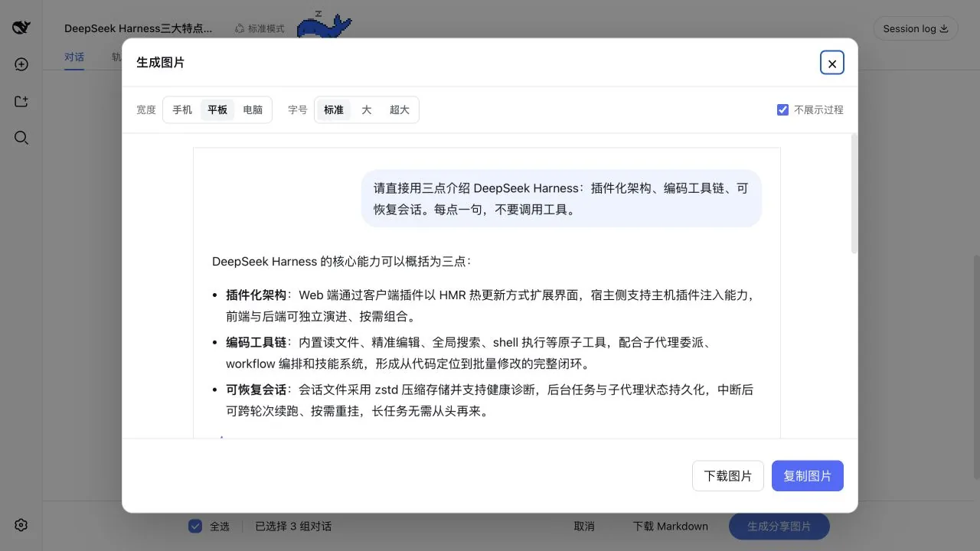Toggle the 全选 checkbox

point(195,526)
